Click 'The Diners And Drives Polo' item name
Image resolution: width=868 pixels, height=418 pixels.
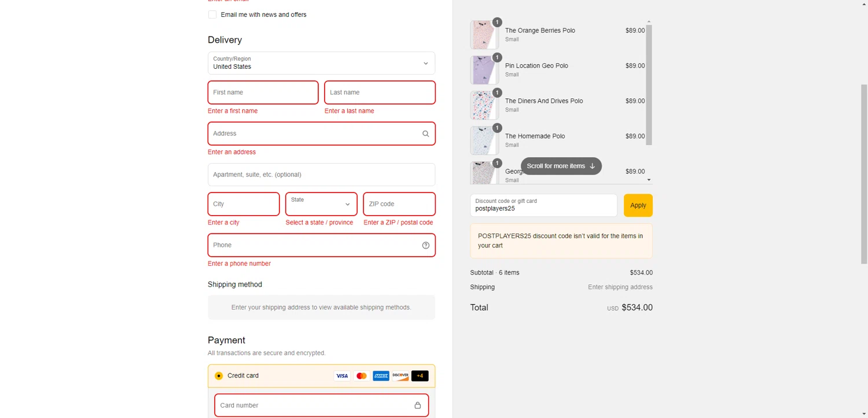coord(544,101)
